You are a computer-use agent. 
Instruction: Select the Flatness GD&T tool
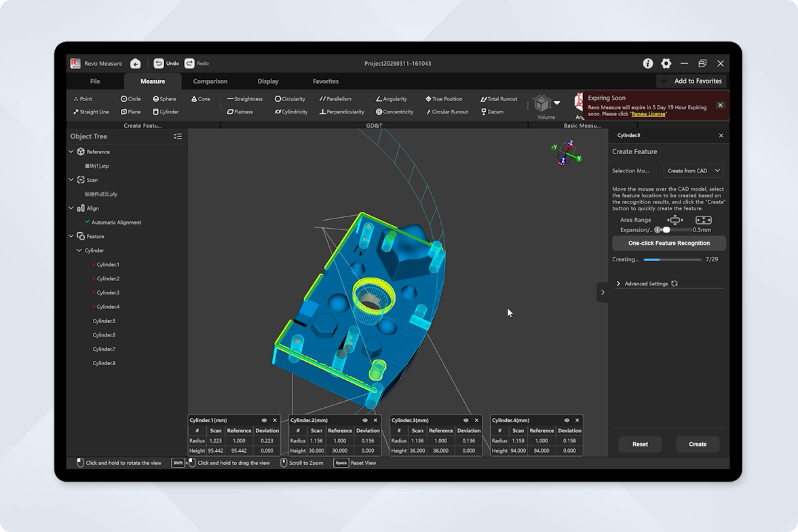(x=240, y=112)
